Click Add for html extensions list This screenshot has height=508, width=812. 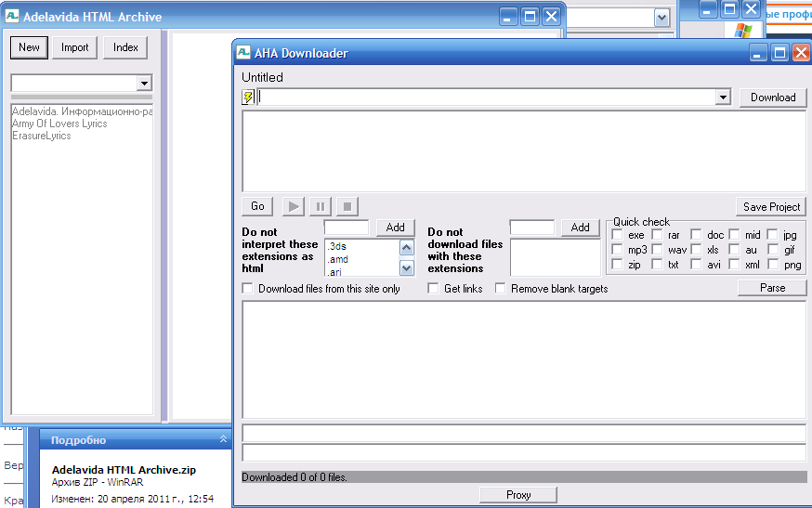[x=395, y=228]
